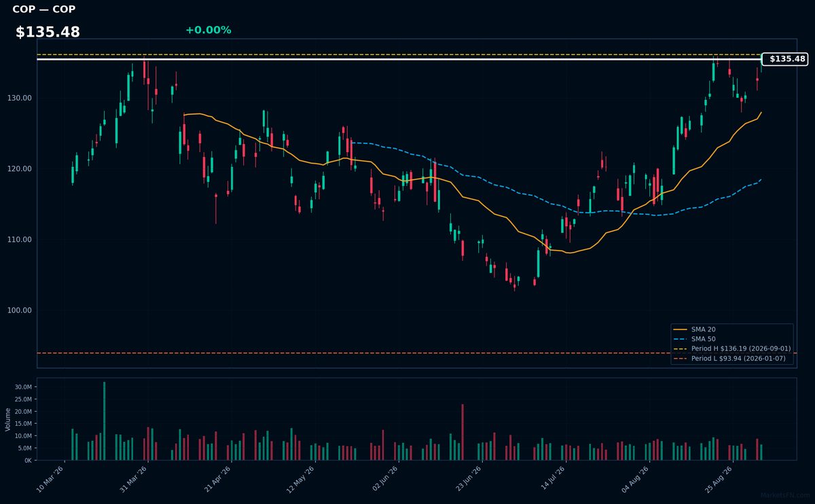The height and width of the screenshot is (504, 815).
Task: Click the $135.48 price tag on right axis
Action: click(x=786, y=59)
